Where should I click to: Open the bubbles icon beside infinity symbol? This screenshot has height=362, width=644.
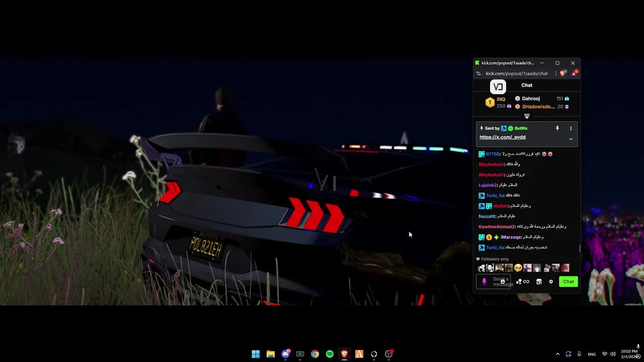pos(519,282)
